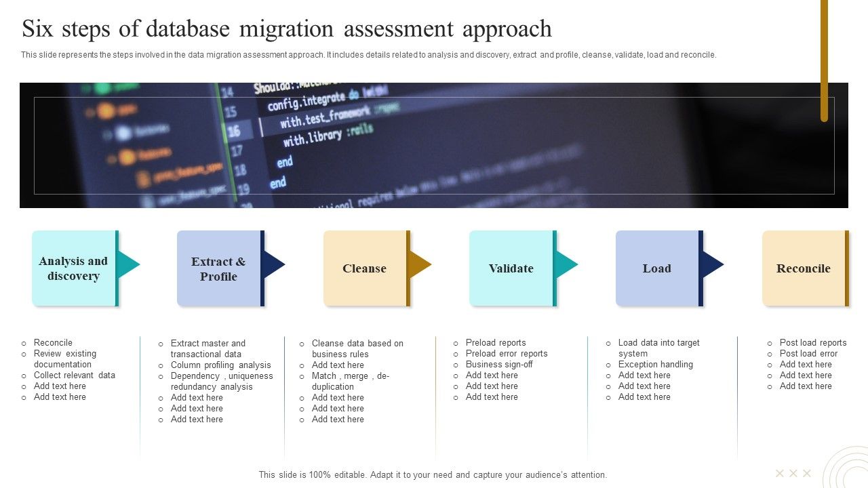Click 'Post load error' bullet
Viewport: 868px width, 488px height.
point(808,354)
